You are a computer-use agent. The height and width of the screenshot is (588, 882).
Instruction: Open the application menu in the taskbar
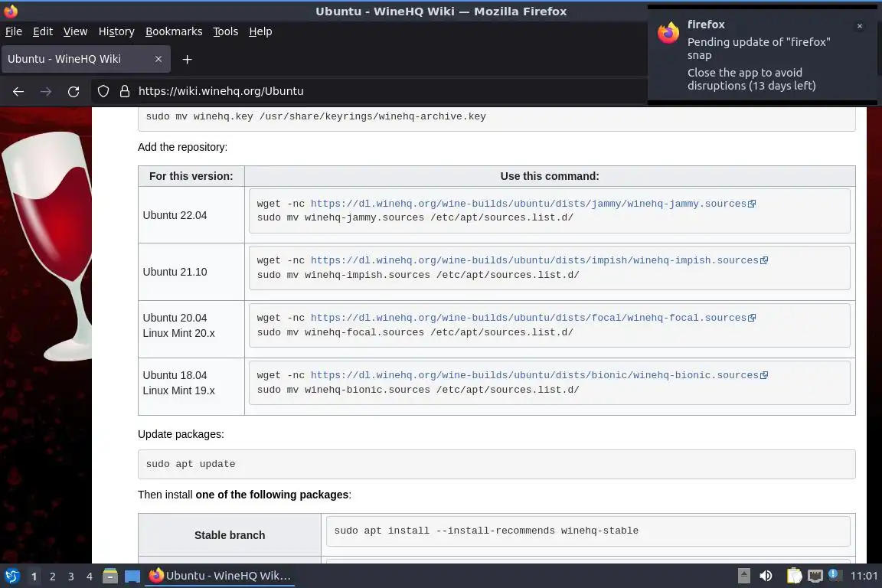point(11,577)
